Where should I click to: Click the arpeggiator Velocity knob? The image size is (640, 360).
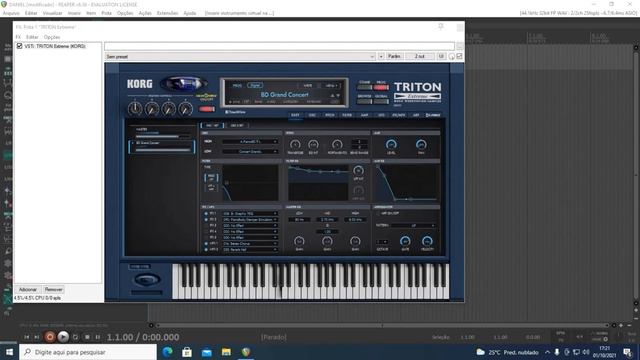click(427, 241)
